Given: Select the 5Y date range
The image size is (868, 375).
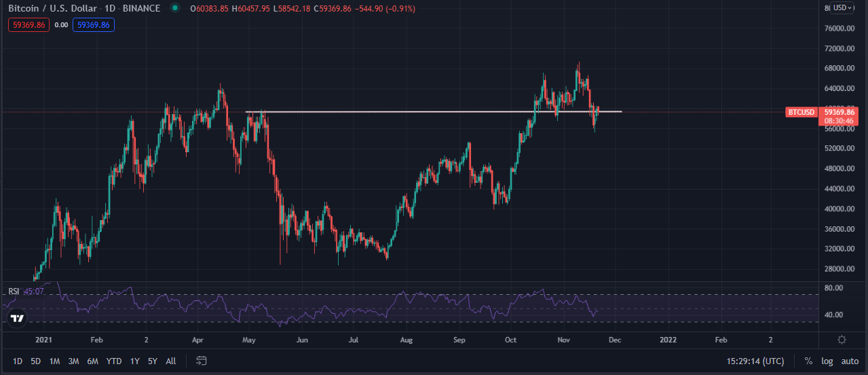Looking at the screenshot, I should (153, 361).
